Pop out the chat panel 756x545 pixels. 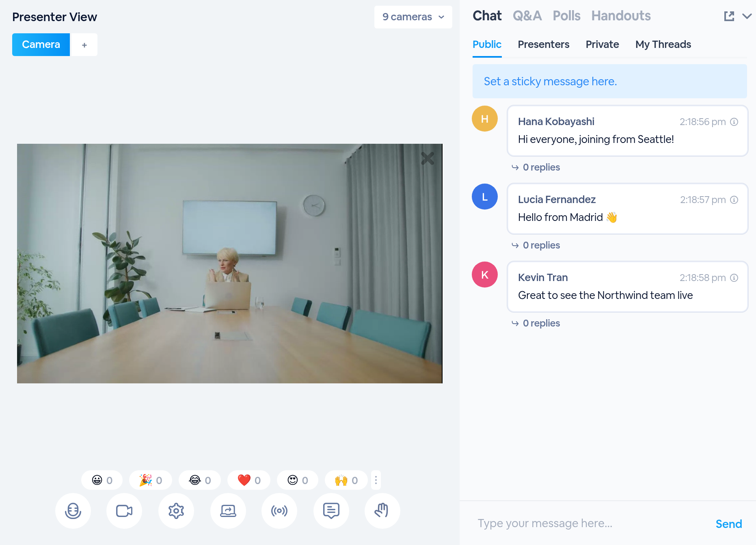[729, 16]
